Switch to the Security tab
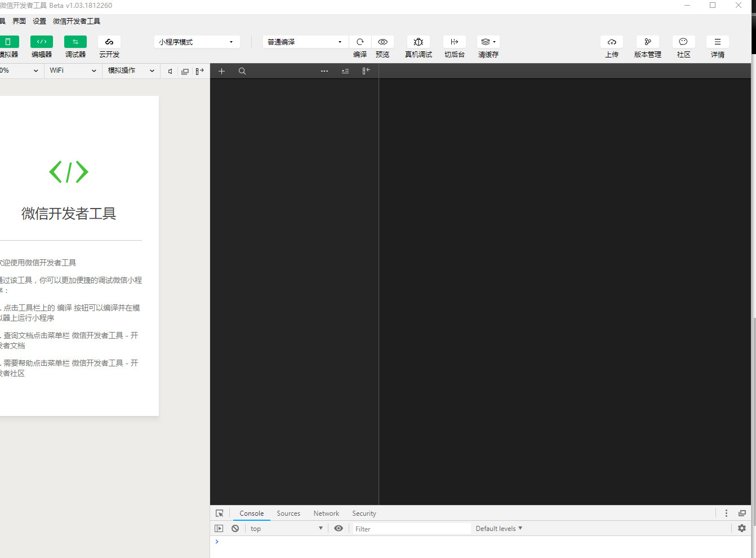The width and height of the screenshot is (756, 558). point(364,513)
